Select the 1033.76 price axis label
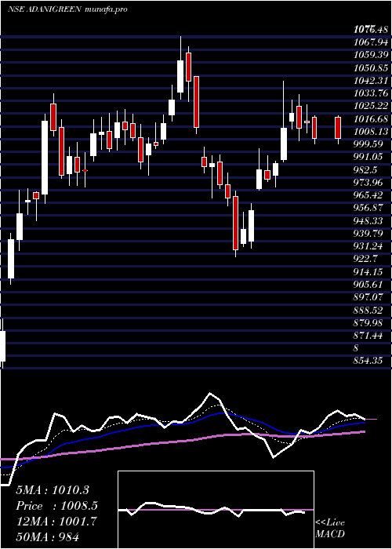Screen dimensions: 392x549 point(370,93)
